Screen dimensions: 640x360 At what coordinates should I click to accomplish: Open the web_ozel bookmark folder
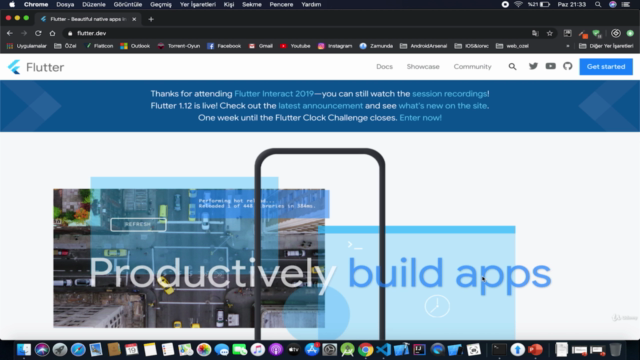[x=512, y=46]
